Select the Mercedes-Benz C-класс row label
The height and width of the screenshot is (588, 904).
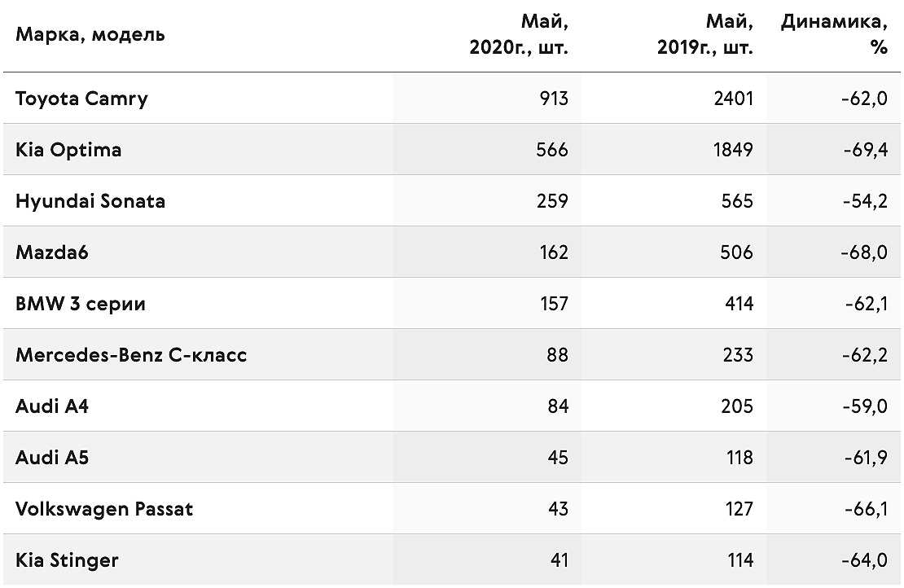tap(131, 355)
